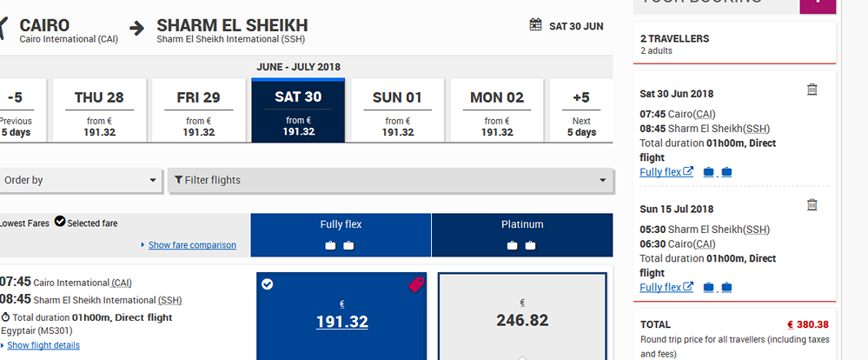Switch to the SUN 01 date tab
Image resolution: width=868 pixels, height=360 pixels.
pos(397,110)
